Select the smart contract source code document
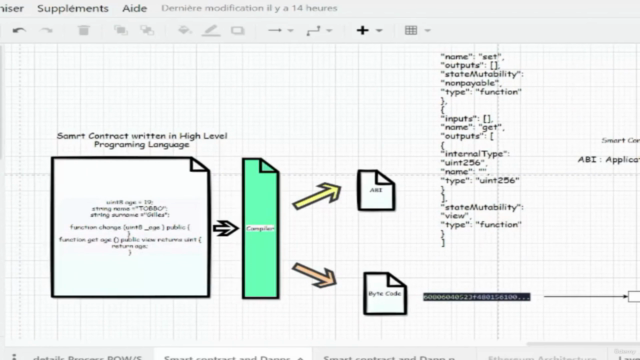 click(131, 227)
